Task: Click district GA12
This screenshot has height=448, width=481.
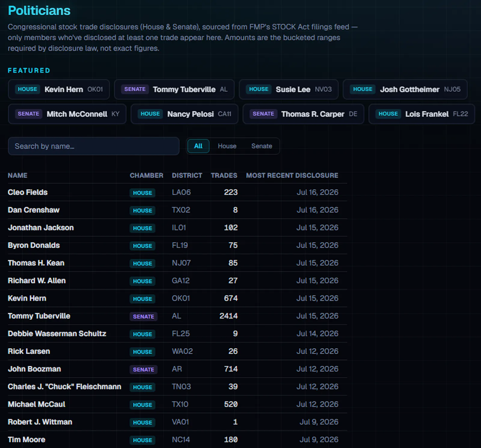Action: [181, 281]
